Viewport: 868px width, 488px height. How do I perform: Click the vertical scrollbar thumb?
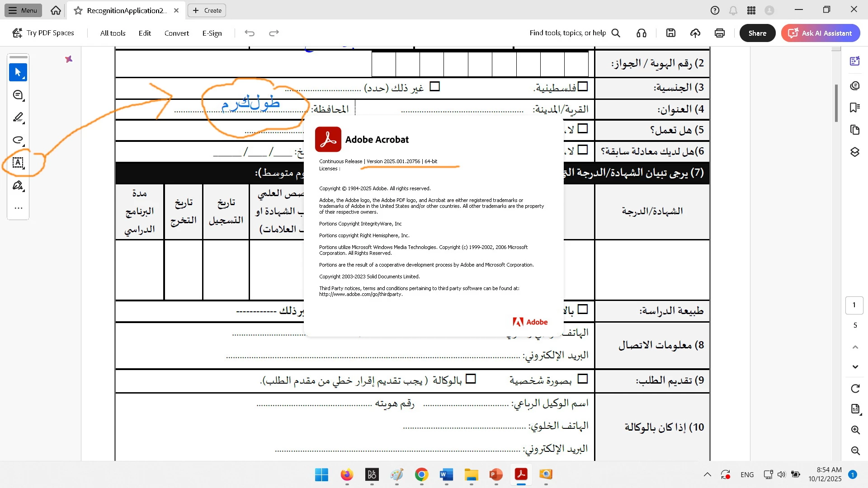tap(836, 103)
